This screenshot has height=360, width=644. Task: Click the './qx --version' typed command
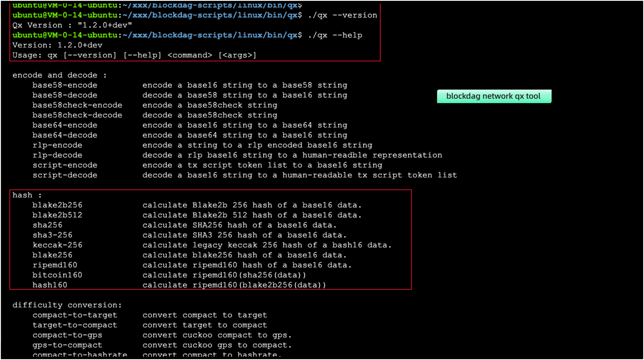342,15
